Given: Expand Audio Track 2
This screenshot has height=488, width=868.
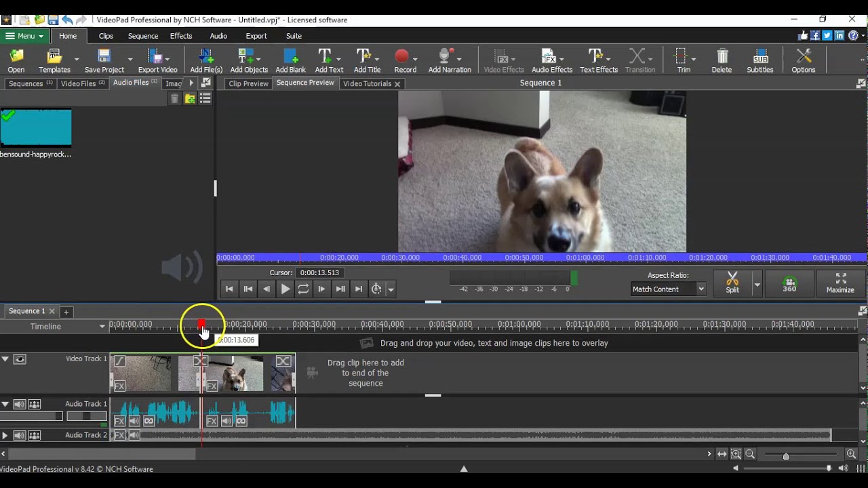Looking at the screenshot, I should pyautogui.click(x=5, y=436).
